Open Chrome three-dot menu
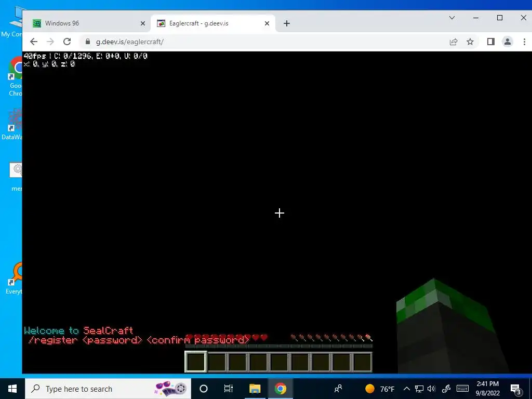532x399 pixels. [525, 42]
